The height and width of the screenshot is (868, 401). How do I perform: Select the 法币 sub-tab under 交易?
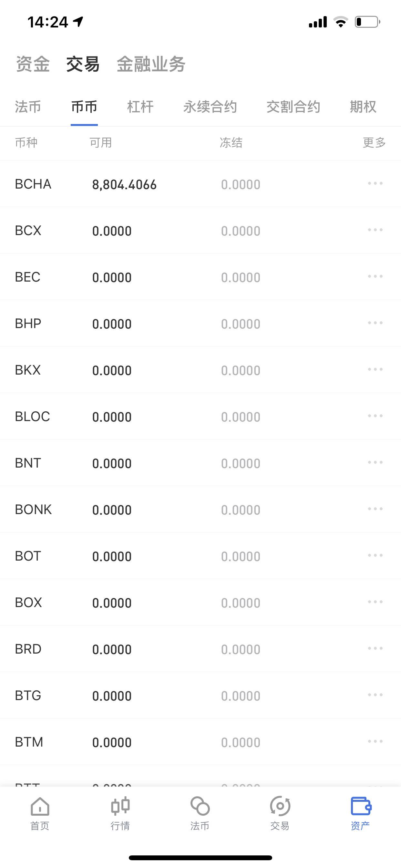coord(28,107)
